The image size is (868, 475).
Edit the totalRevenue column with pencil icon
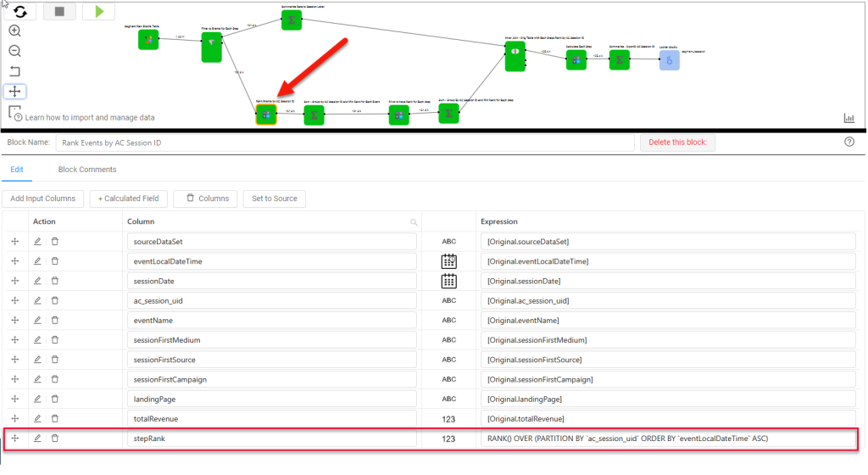pos(37,418)
